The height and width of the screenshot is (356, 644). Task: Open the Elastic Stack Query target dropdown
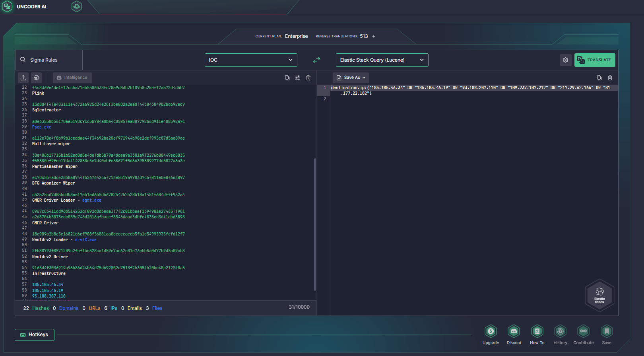tap(382, 60)
